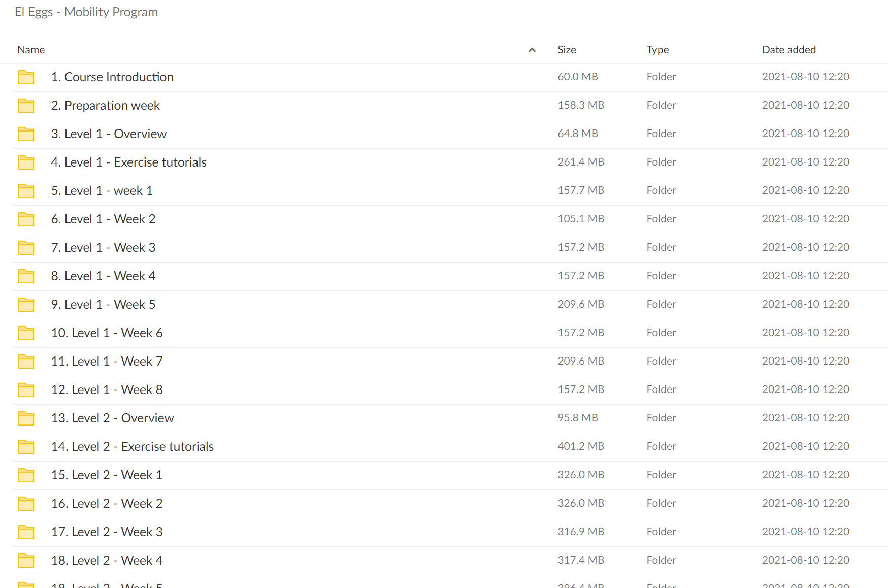Viewport: 888px width, 588px height.
Task: Toggle sort order with the Name column arrow
Action: 532,50
